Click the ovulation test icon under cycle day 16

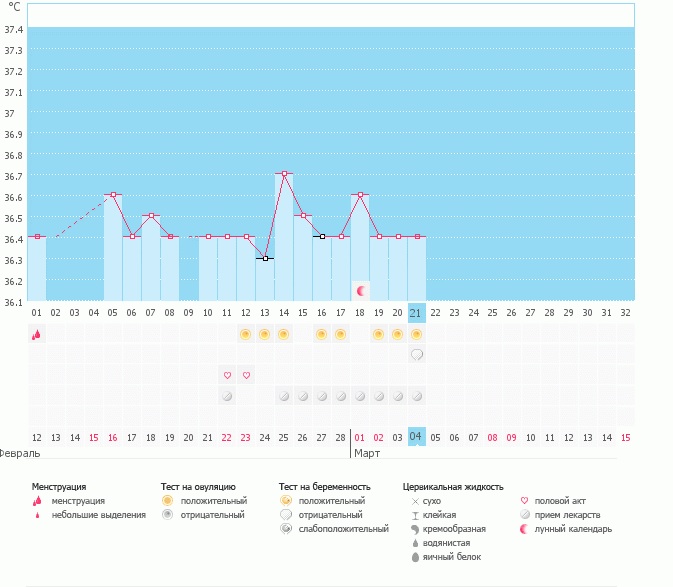(322, 334)
